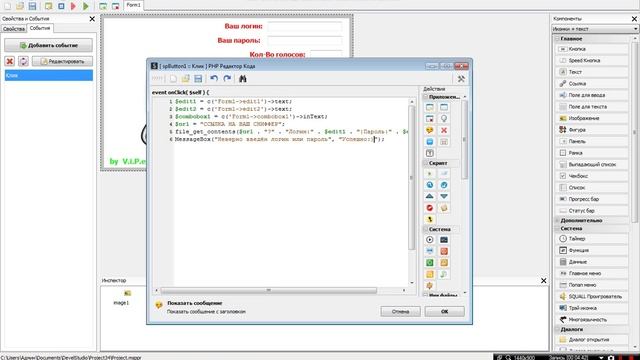Click the red X action icon in Действия
Screen dimensions: 640x360
pos(444,130)
